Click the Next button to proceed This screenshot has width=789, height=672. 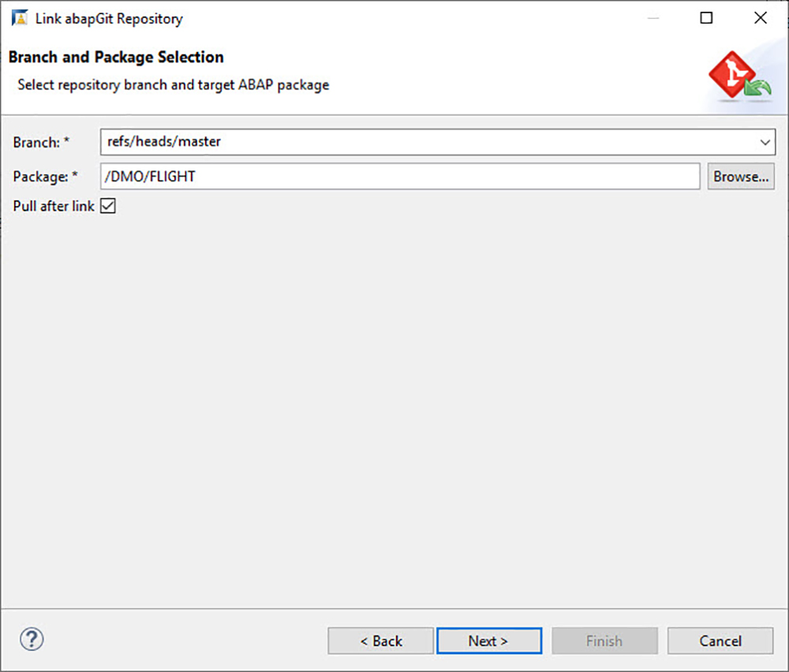[x=489, y=640]
